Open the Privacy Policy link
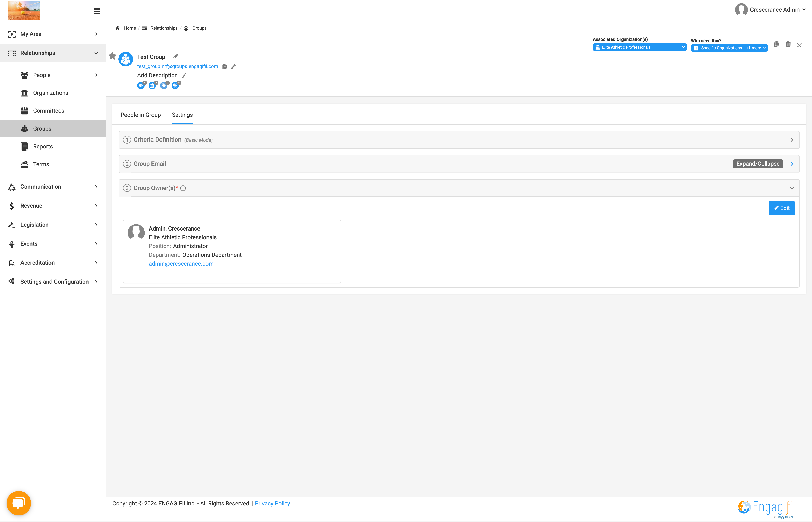This screenshot has width=812, height=522. (x=272, y=503)
